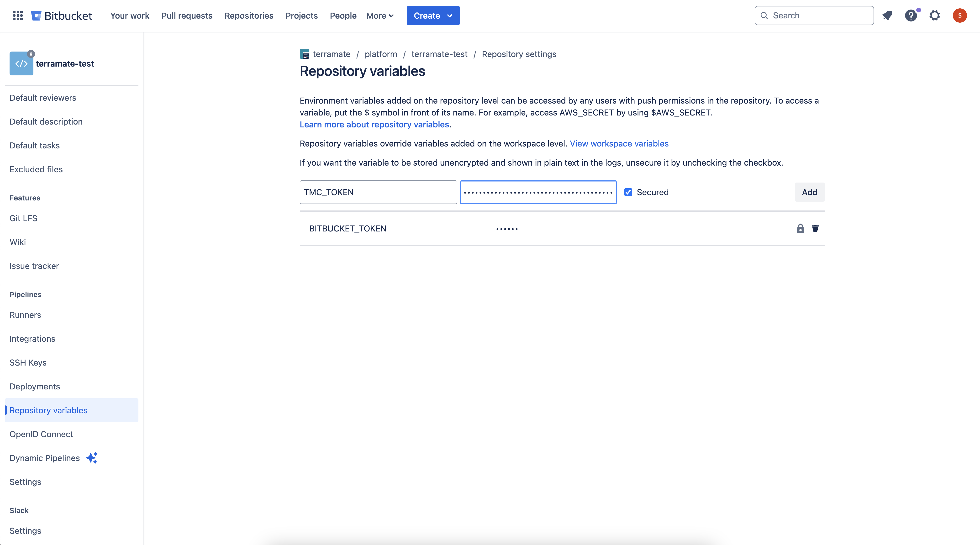Click the Bitbucket logo
The image size is (980, 545).
point(62,16)
